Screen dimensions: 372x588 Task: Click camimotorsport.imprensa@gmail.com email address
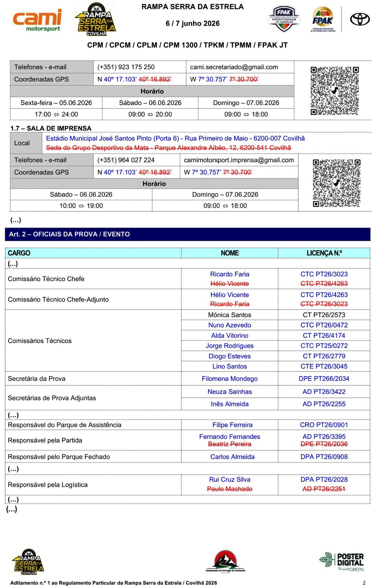[x=239, y=160]
